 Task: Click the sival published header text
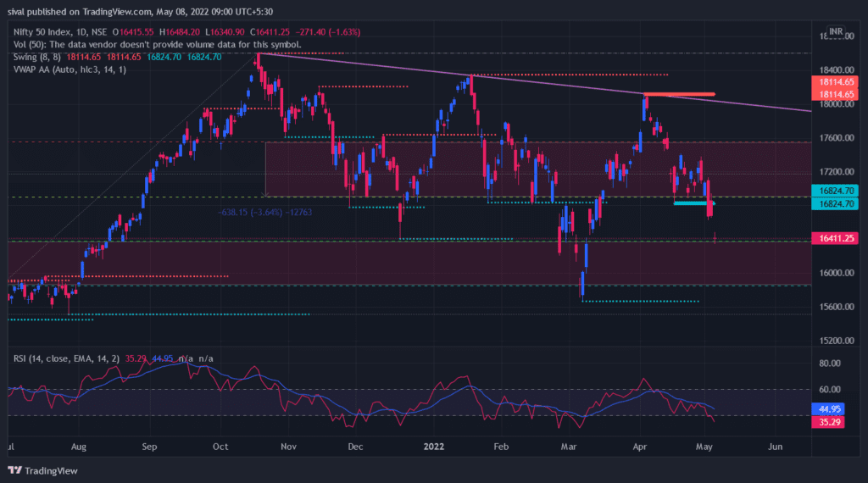coord(140,12)
